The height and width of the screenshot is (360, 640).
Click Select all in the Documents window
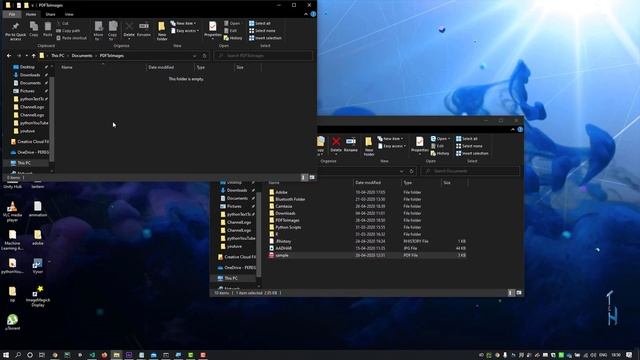point(467,139)
